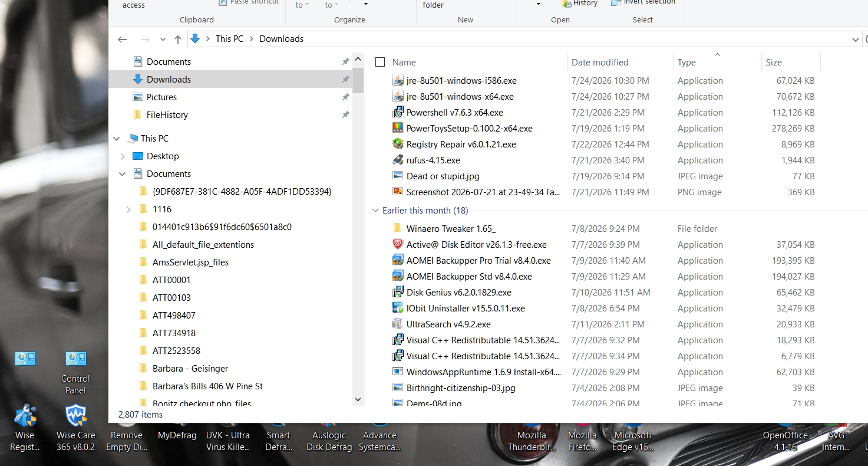The width and height of the screenshot is (868, 466).
Task: Go up one folder level arrow
Action: 178,39
